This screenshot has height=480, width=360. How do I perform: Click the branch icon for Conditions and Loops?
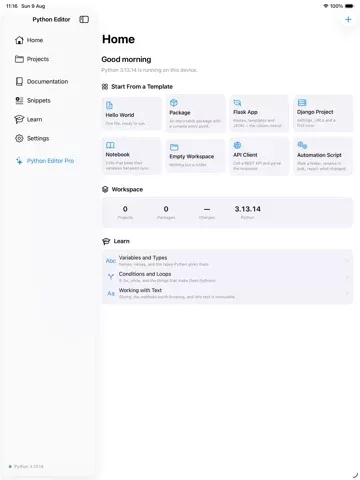[x=111, y=277]
